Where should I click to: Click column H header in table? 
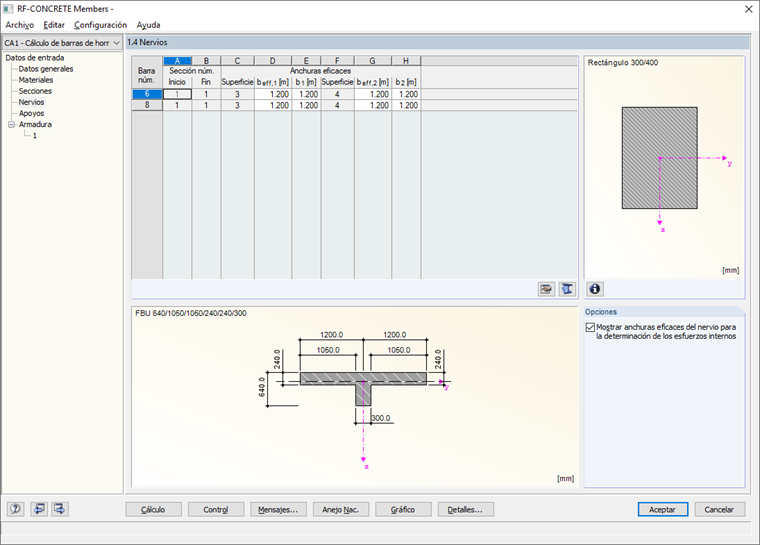[x=406, y=61]
